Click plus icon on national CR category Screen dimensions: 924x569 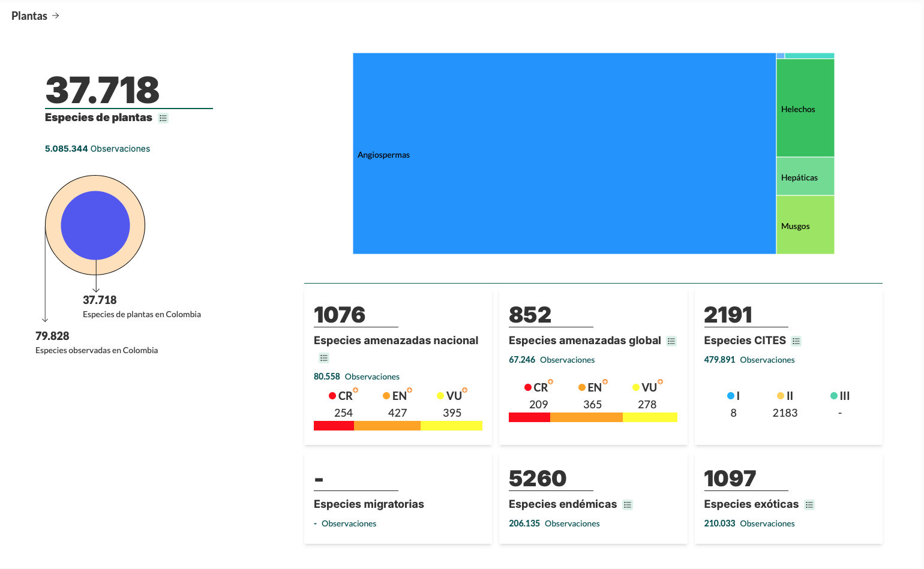[x=355, y=390]
